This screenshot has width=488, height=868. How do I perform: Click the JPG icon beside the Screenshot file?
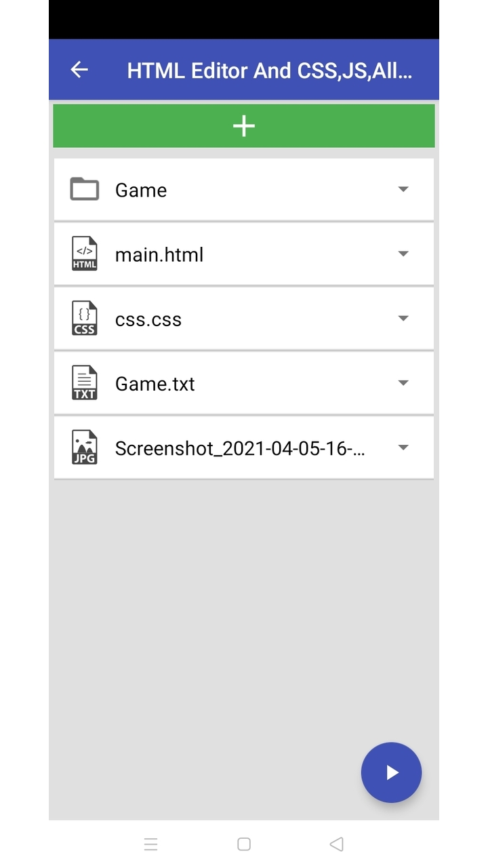84,447
